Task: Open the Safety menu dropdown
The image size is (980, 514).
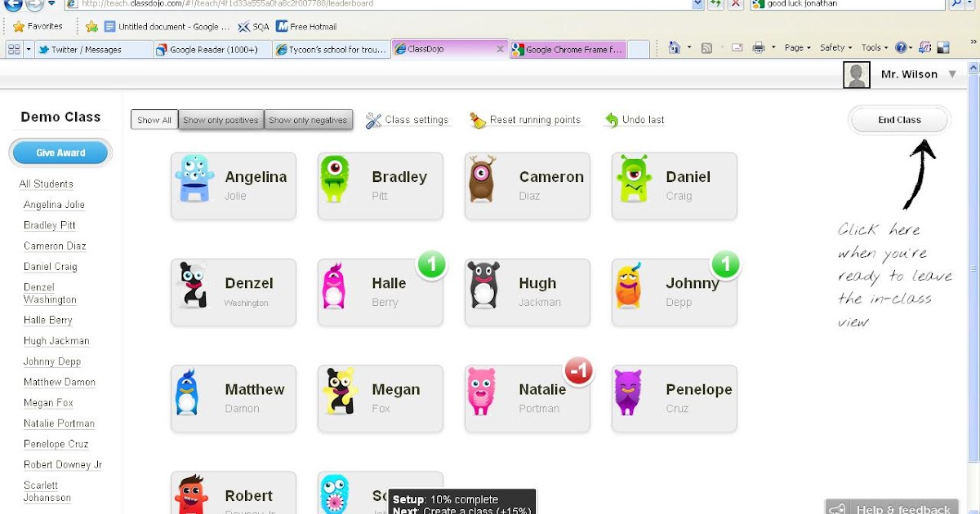Action: [x=835, y=48]
